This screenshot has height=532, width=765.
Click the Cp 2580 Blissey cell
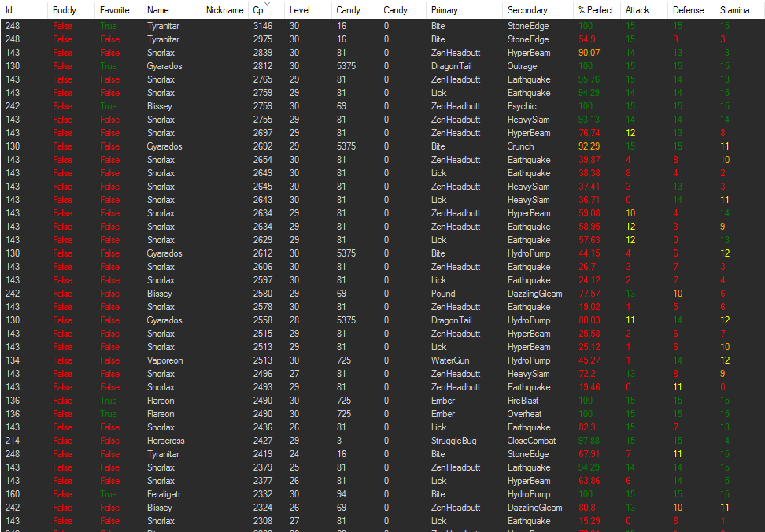click(x=263, y=294)
